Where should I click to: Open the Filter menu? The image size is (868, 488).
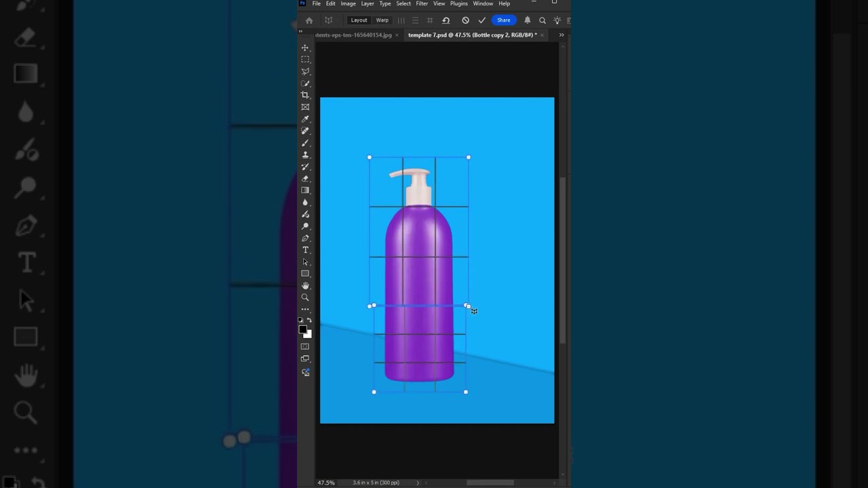coord(422,4)
